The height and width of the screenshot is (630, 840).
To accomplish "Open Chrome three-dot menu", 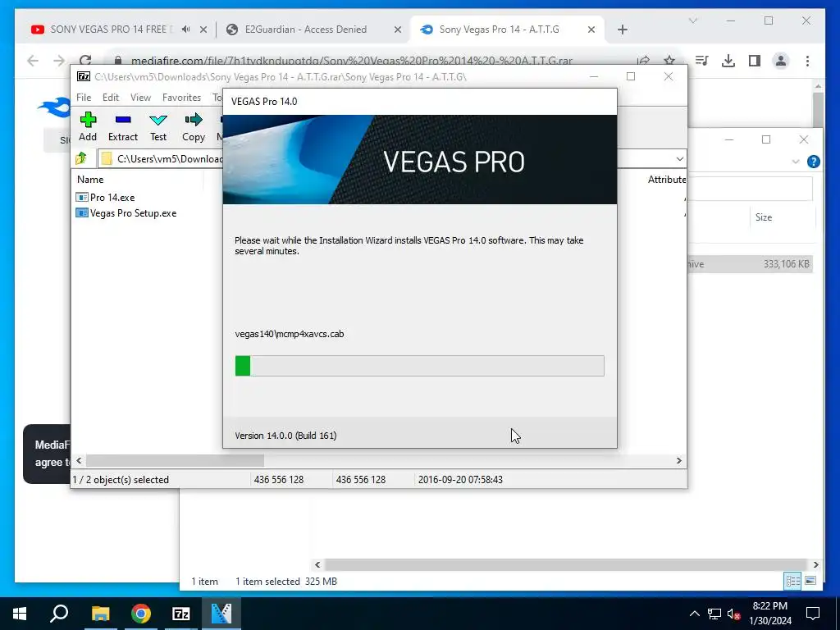I will [x=807, y=61].
